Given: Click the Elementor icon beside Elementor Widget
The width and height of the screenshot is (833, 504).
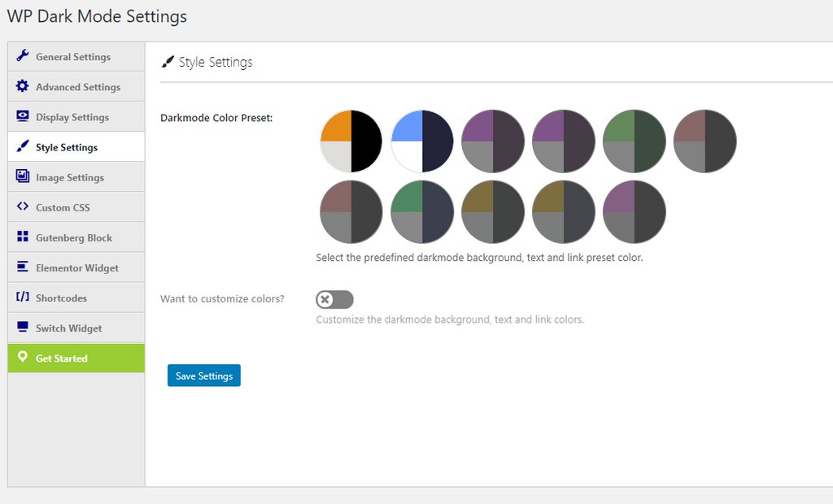Looking at the screenshot, I should click(x=22, y=267).
